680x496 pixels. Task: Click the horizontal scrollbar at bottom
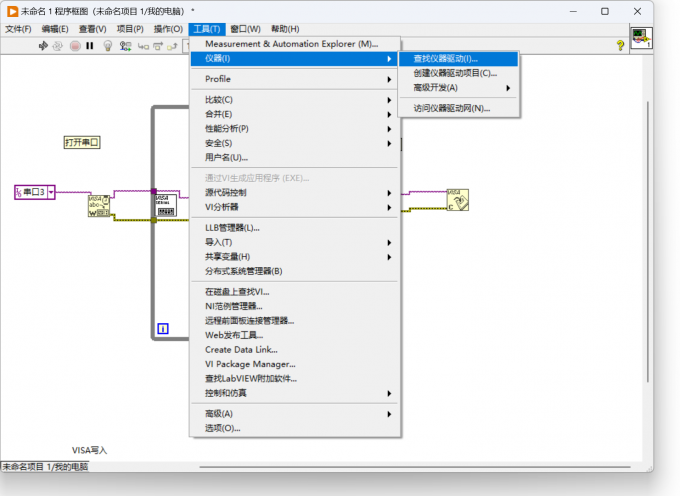(415, 467)
